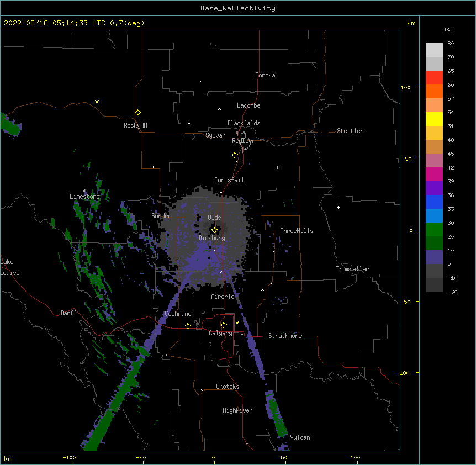Screen dimensions: 476x465
Task: Click the HighRiver town label
Action: pos(237,410)
